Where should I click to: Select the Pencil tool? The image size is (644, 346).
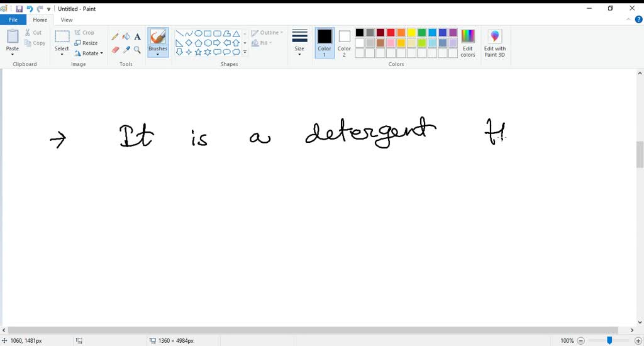tap(115, 36)
